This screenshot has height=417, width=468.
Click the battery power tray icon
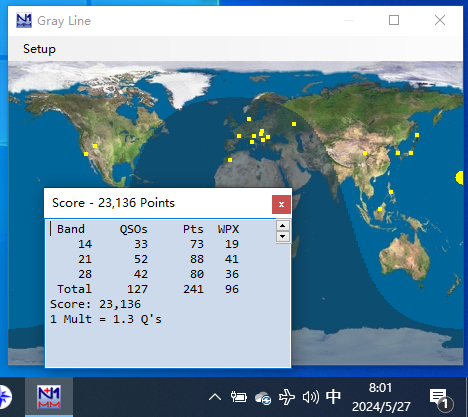pyautogui.click(x=239, y=397)
